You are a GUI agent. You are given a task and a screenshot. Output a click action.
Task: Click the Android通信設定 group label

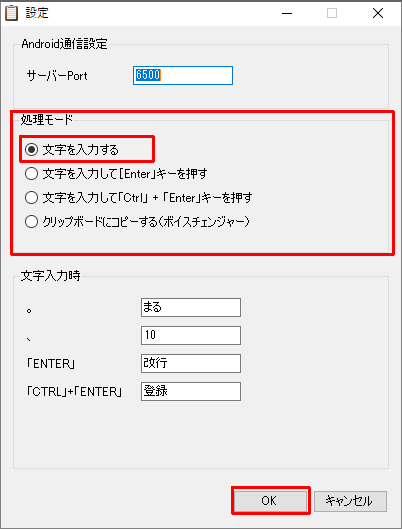click(x=64, y=44)
